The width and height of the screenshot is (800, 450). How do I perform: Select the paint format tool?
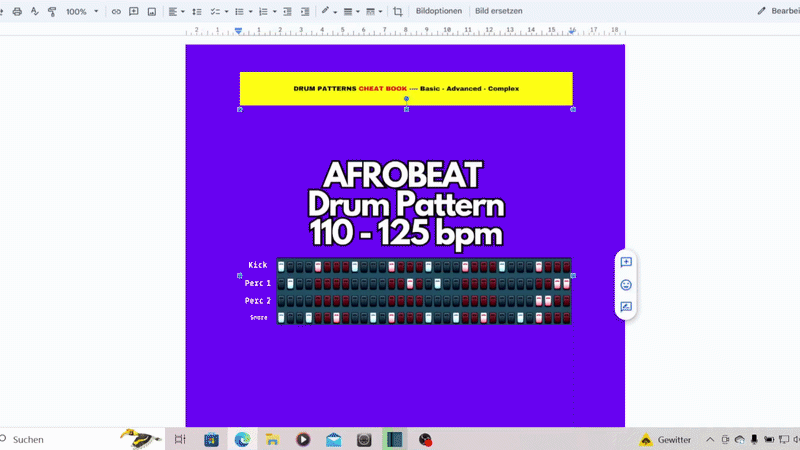(52, 11)
